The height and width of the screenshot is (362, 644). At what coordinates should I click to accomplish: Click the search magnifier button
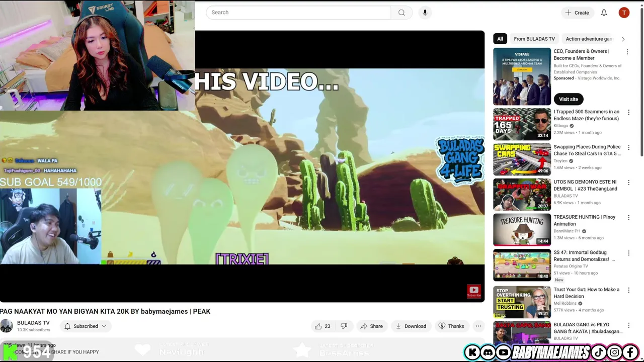pyautogui.click(x=401, y=13)
